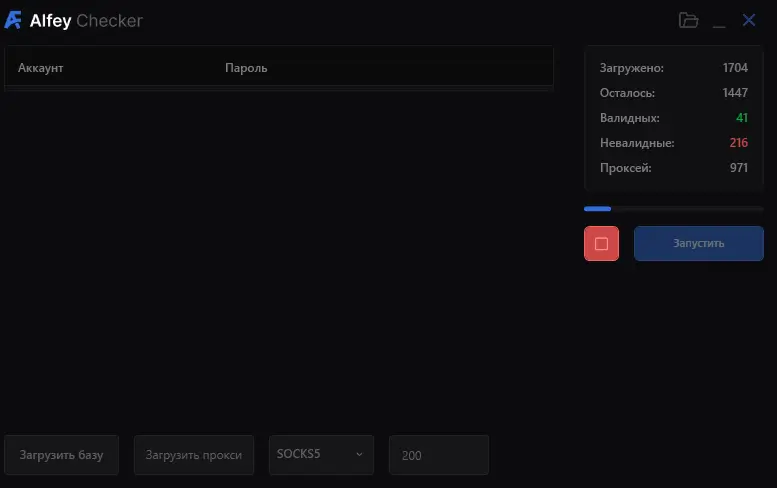
Task: Select the Загружено value 1704
Action: coord(735,68)
